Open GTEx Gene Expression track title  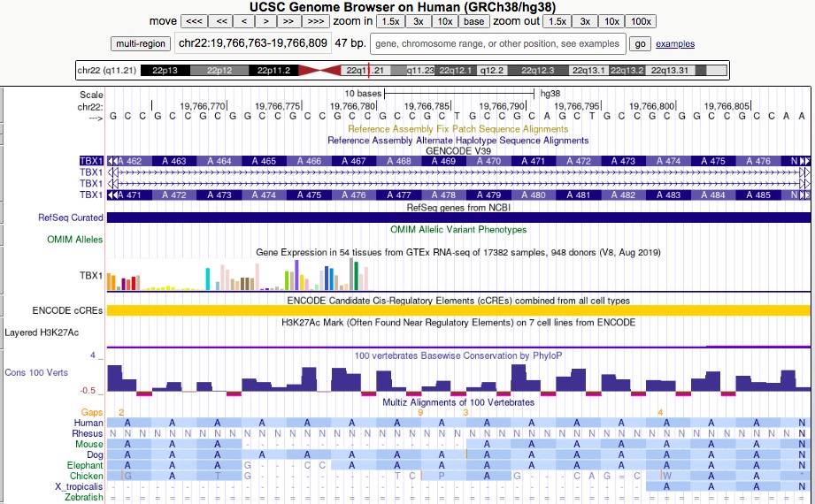[x=457, y=253]
